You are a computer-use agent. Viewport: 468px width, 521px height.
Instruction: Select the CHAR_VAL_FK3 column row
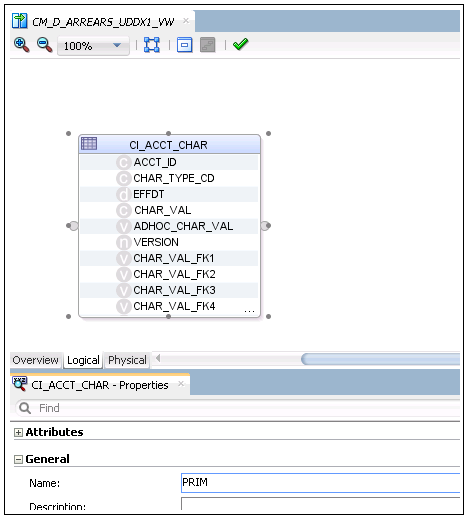point(169,290)
